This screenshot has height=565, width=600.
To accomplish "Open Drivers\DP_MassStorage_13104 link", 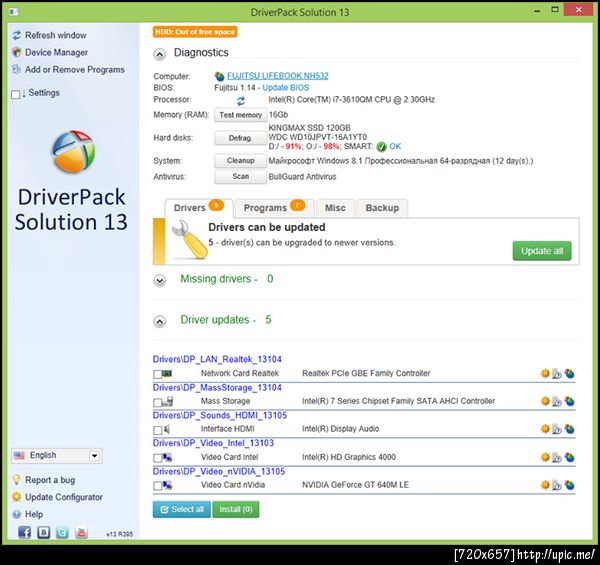I will coord(217,388).
